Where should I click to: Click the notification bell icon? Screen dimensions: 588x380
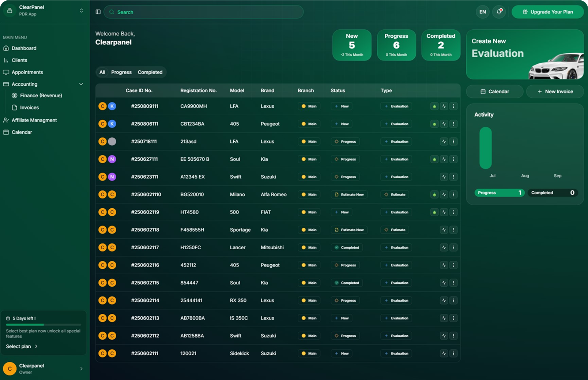tap(499, 12)
